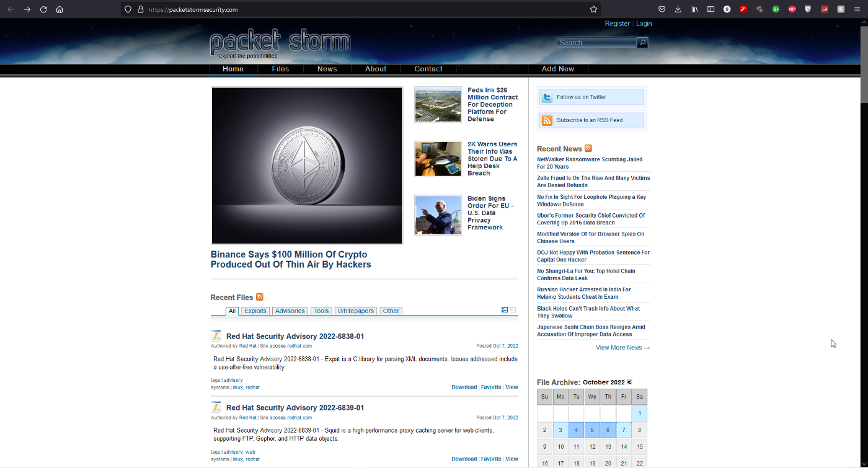Select October 5 in File Archive calendar
This screenshot has height=468, width=868.
[x=592, y=430]
